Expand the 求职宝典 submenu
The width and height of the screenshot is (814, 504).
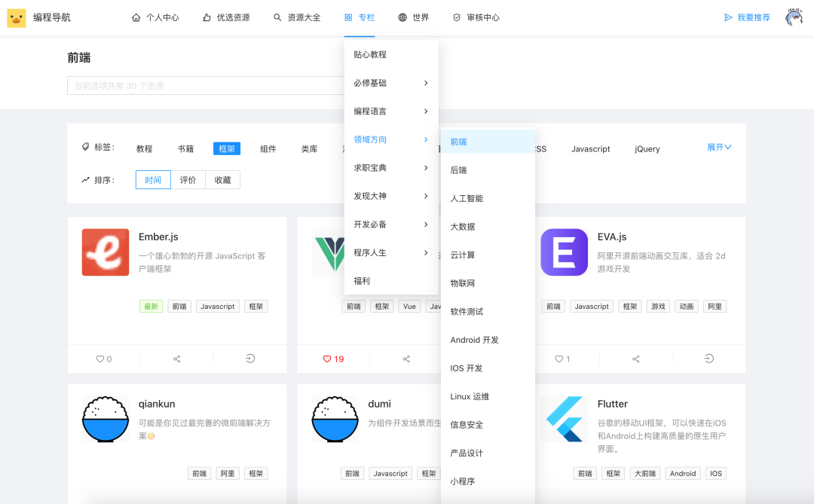click(390, 168)
